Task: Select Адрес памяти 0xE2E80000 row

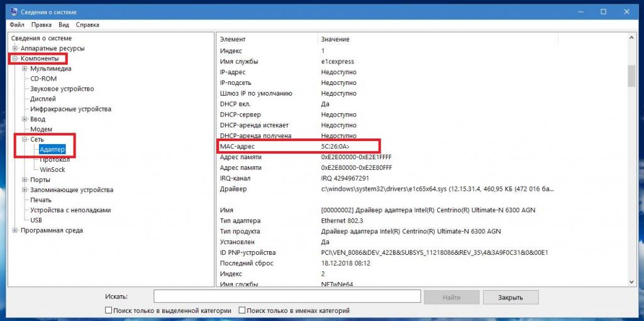Action: click(x=386, y=167)
